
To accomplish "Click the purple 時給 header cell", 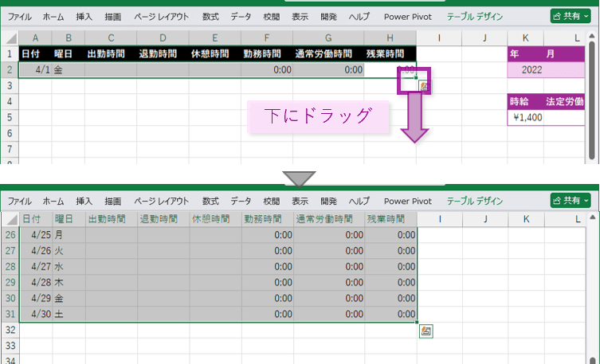I will pos(526,102).
